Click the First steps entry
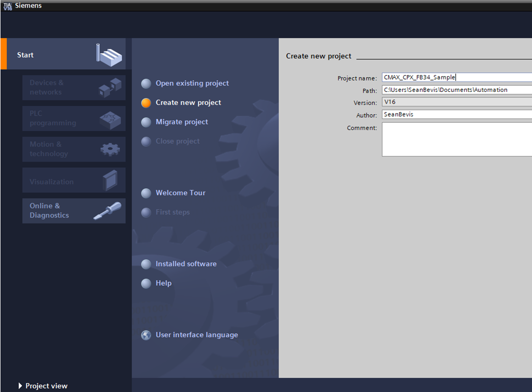 point(173,212)
